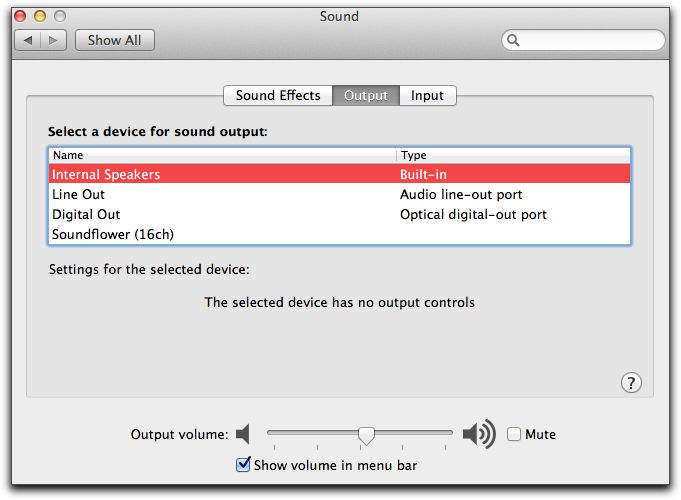Close the Sound window with red button

click(20, 17)
